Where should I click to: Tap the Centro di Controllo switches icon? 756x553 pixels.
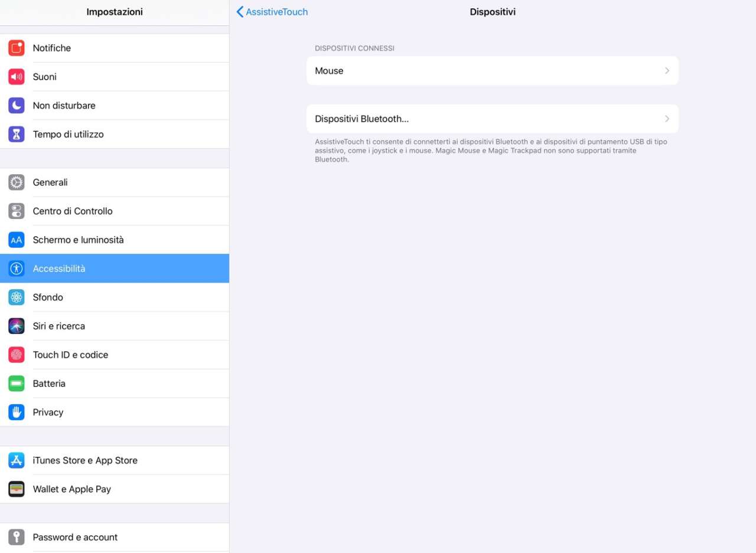click(17, 211)
